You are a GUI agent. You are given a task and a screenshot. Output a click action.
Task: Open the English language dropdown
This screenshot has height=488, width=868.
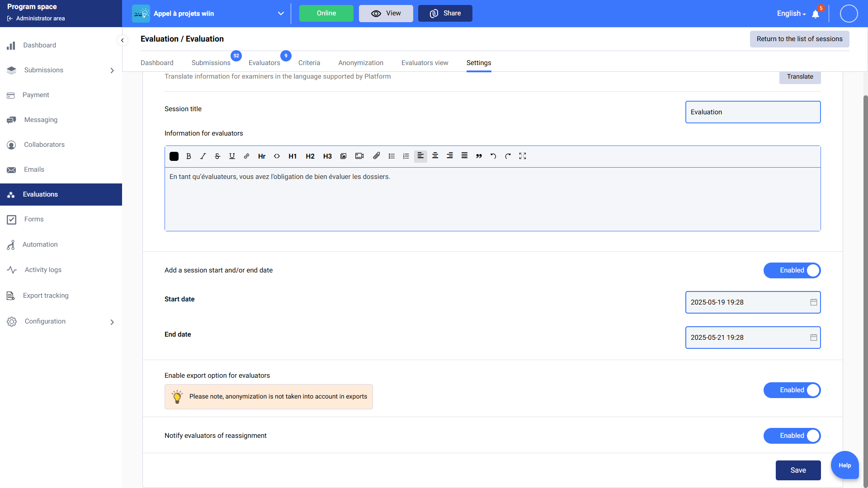[791, 14]
